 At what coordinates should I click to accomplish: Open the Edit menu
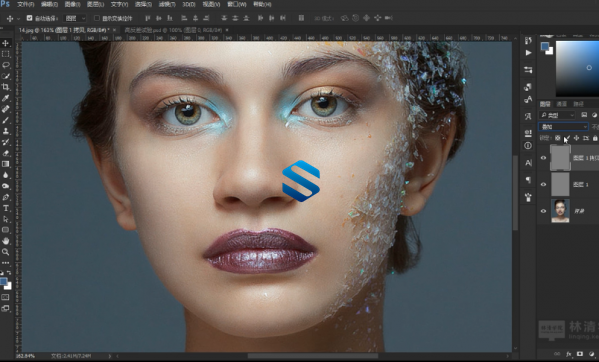pos(49,5)
